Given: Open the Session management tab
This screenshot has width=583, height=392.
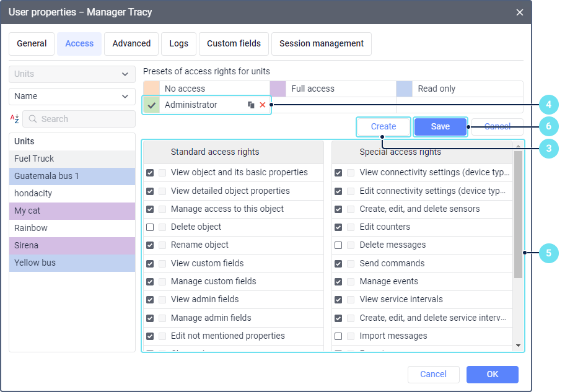Looking at the screenshot, I should (321, 44).
